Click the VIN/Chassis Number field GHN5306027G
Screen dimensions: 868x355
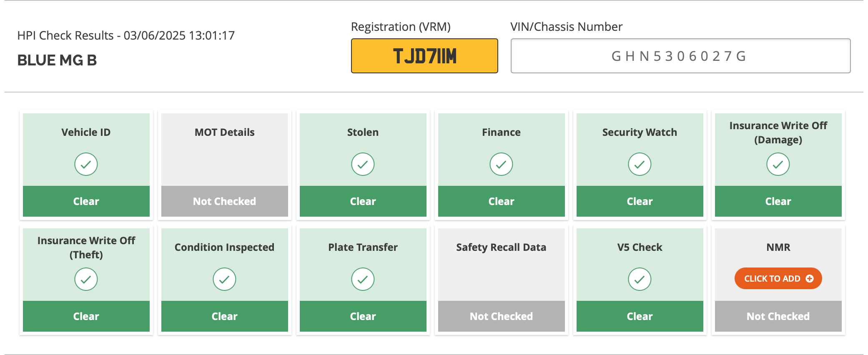pyautogui.click(x=680, y=56)
